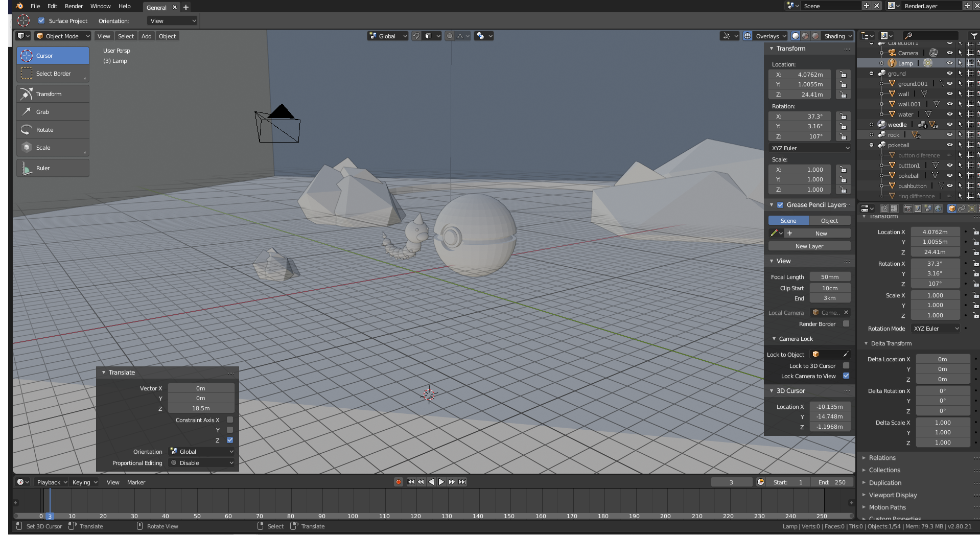980x535 pixels.
Task: Open the outliner filter funnel icon
Action: [974, 36]
